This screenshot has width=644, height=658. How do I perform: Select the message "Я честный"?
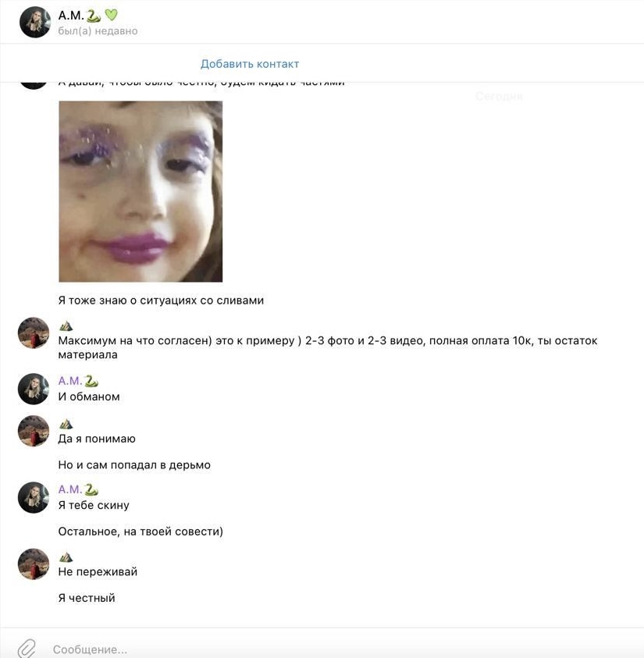coord(87,598)
